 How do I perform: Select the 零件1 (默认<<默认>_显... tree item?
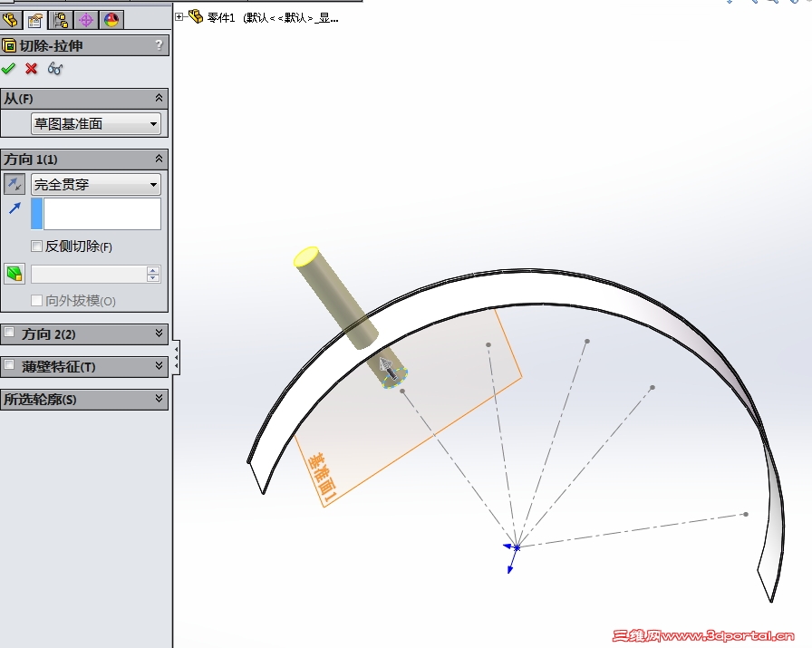tap(273, 17)
